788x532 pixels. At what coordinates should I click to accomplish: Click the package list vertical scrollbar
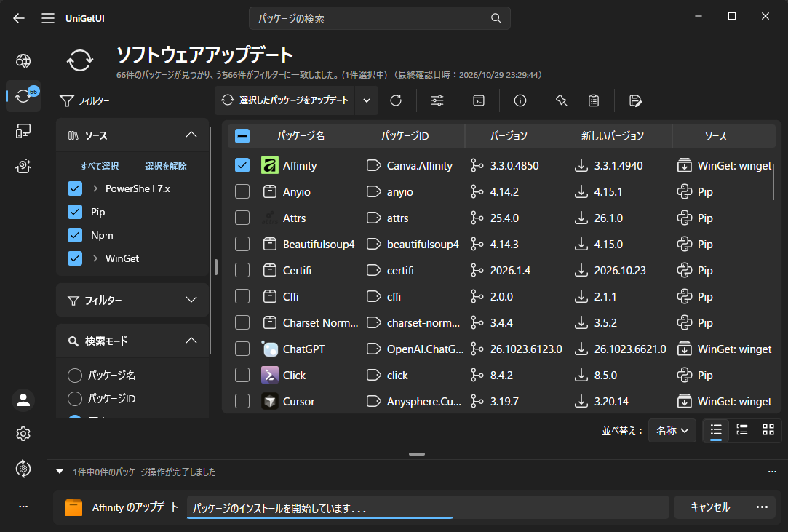(773, 181)
